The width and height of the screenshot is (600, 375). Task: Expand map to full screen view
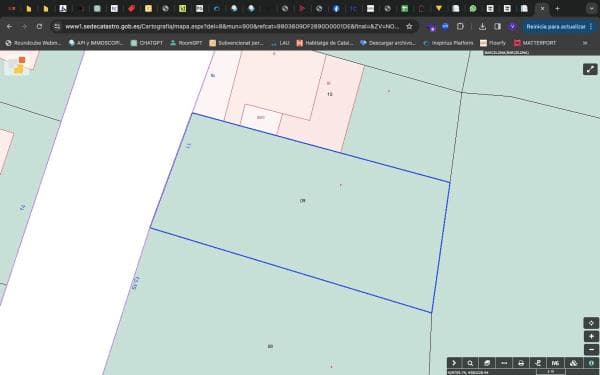[x=590, y=69]
